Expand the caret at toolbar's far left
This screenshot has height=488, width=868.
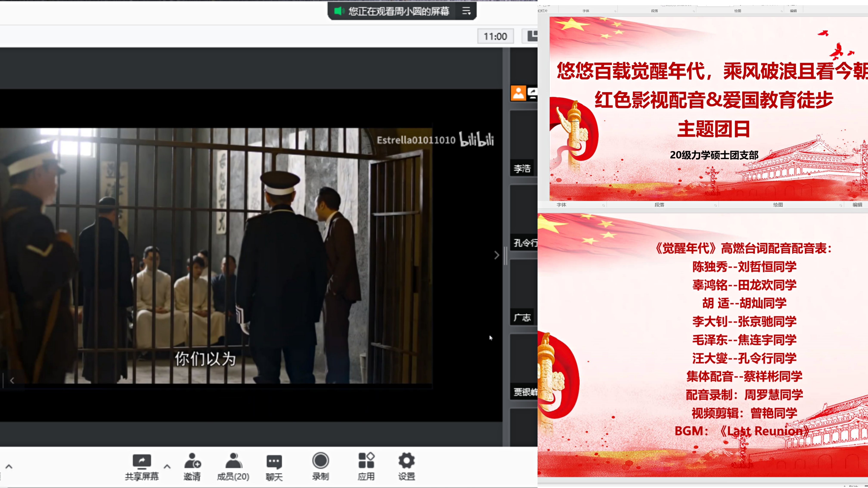tap(9, 466)
